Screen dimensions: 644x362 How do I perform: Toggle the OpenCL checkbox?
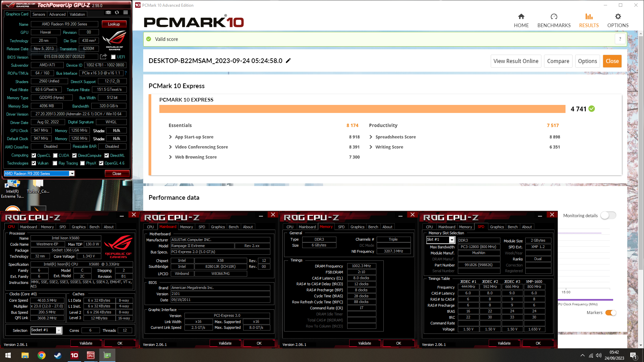[x=34, y=156]
